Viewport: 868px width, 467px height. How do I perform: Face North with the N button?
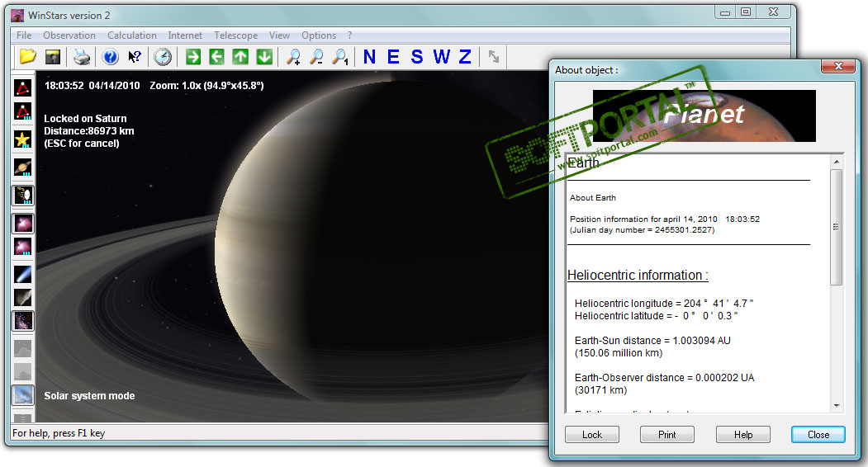369,56
